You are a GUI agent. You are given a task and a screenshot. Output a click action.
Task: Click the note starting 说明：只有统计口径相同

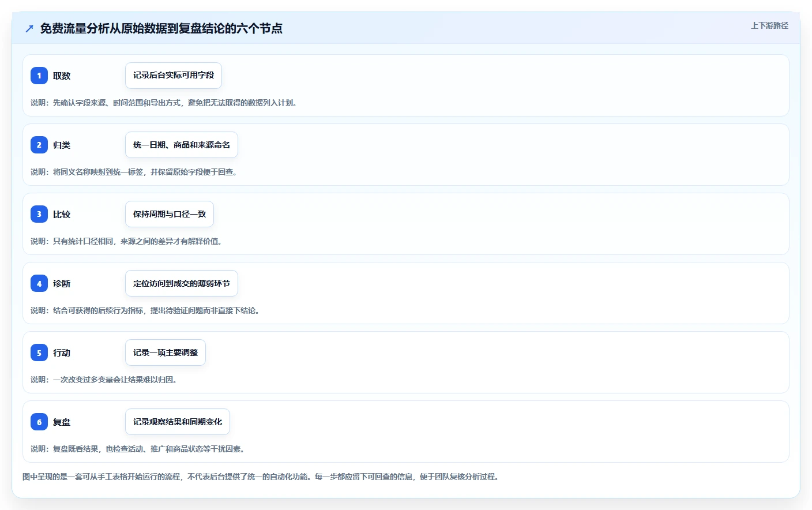click(x=126, y=241)
